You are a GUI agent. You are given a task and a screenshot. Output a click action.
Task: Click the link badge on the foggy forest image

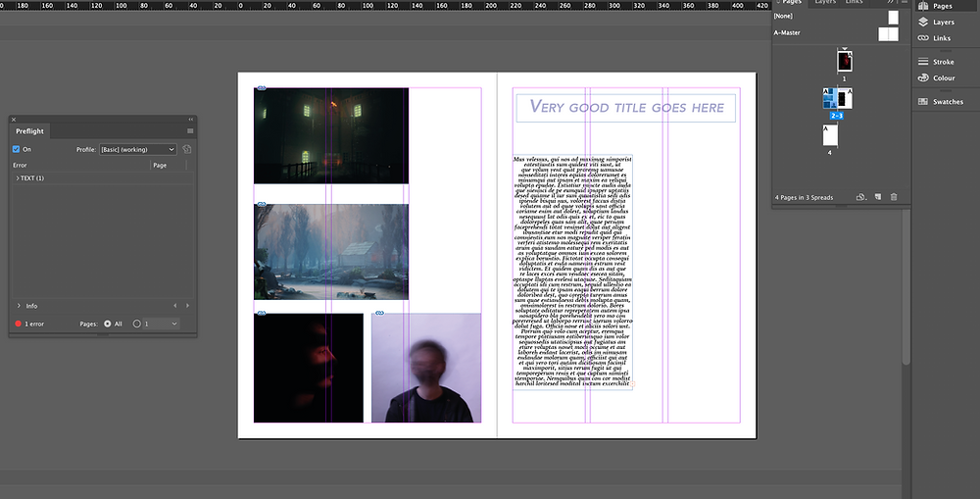pos(262,204)
